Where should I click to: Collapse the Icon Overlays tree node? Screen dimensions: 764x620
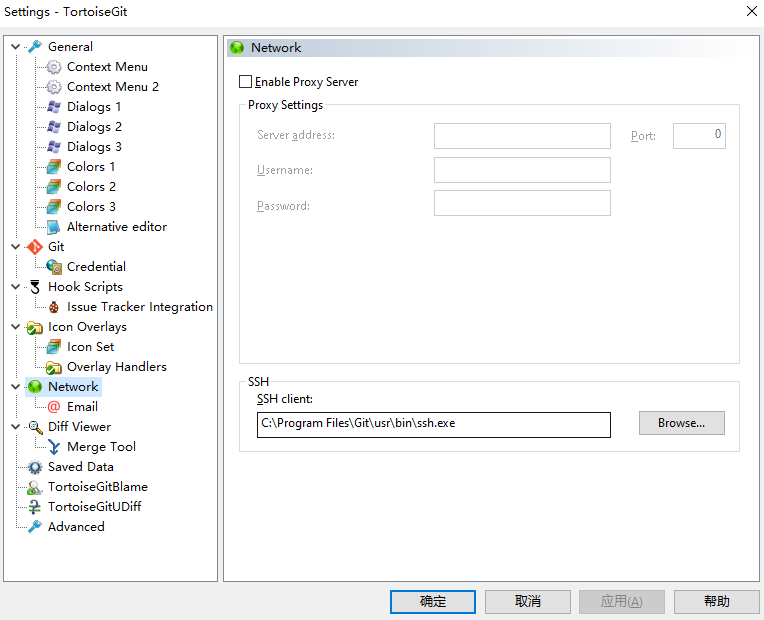point(16,327)
